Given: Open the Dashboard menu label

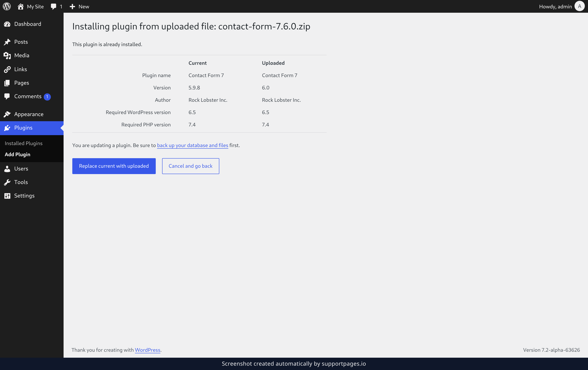Looking at the screenshot, I should coord(28,24).
